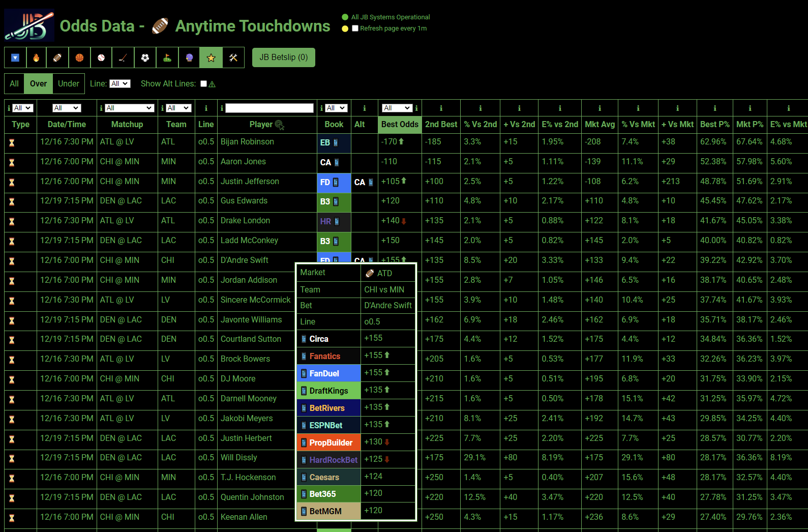Click the Aaron Jones player name
808x532 pixels.
243,162
